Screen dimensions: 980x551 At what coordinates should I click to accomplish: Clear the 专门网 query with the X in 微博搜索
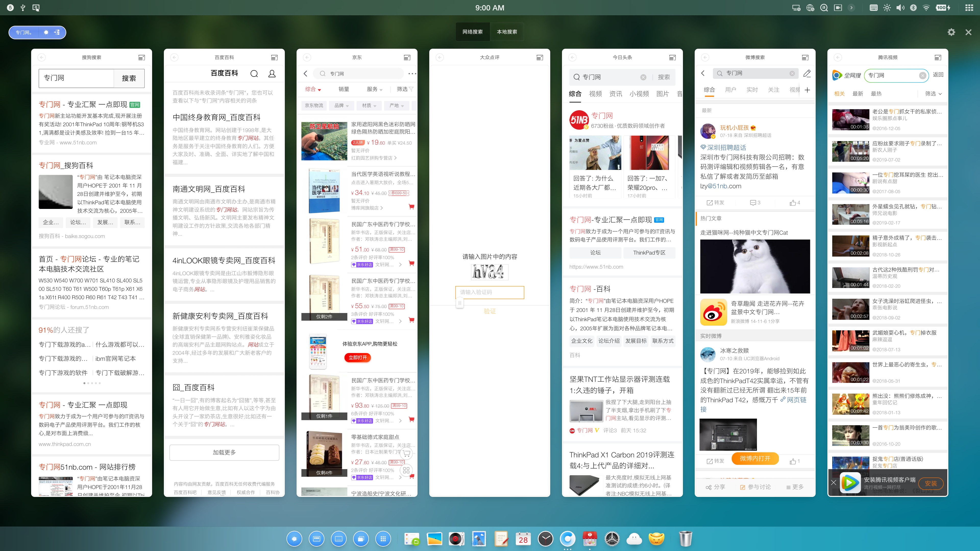tap(792, 73)
